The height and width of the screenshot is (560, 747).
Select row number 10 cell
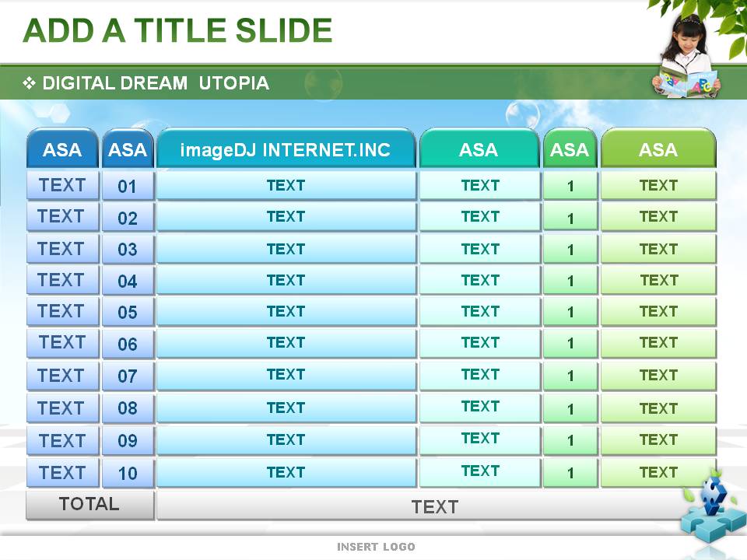[x=128, y=473]
